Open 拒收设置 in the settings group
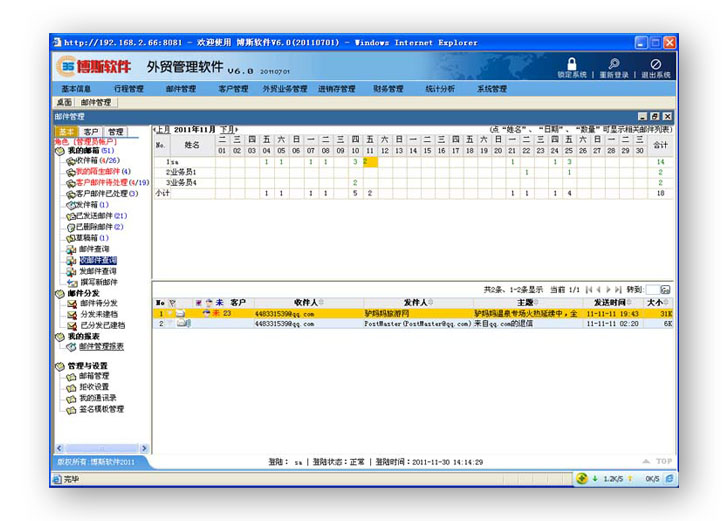The image size is (722, 521). point(94,387)
